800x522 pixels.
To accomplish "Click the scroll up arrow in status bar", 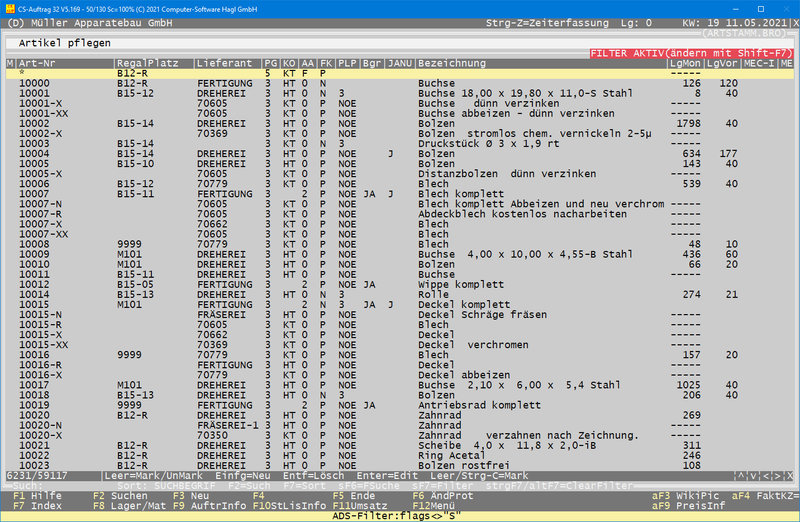I will click(739, 475).
